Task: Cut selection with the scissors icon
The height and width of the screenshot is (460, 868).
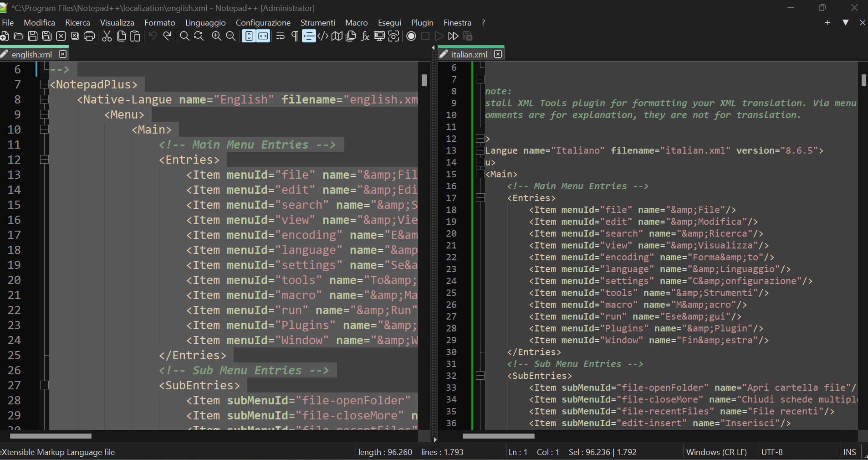Action: click(107, 36)
